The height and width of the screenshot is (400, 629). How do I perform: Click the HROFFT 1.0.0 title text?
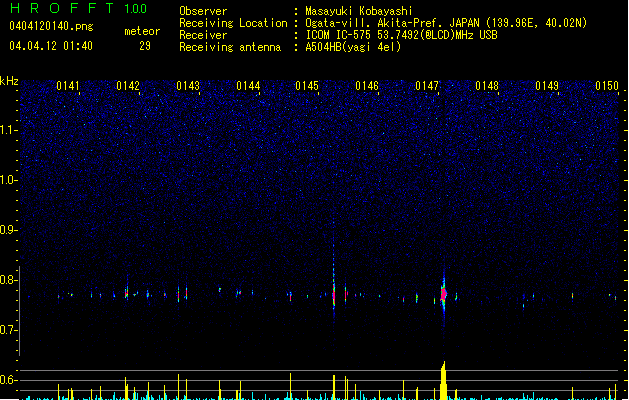click(79, 8)
